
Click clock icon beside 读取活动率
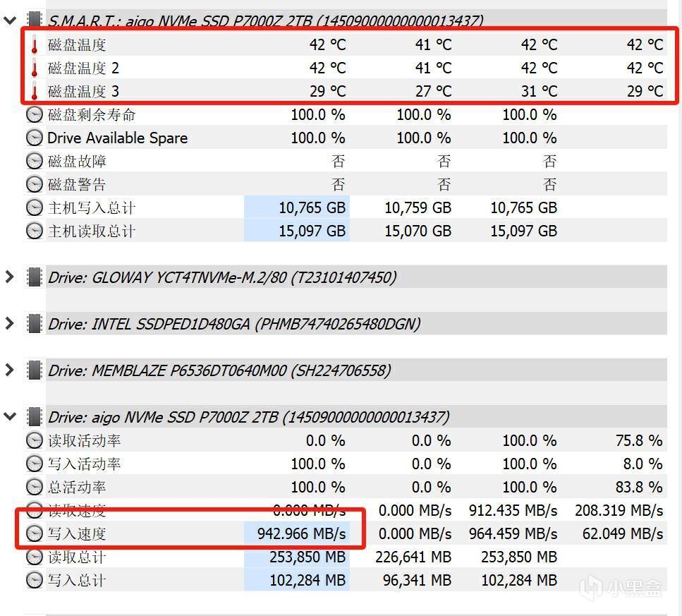(x=35, y=441)
